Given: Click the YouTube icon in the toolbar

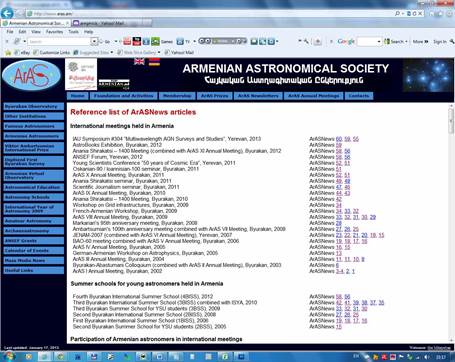Looking at the screenshot, I should (137, 41).
